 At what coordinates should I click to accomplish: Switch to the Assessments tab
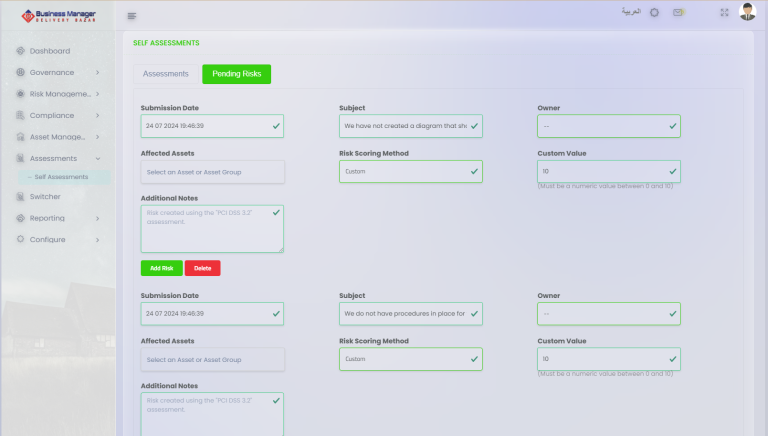click(x=165, y=74)
